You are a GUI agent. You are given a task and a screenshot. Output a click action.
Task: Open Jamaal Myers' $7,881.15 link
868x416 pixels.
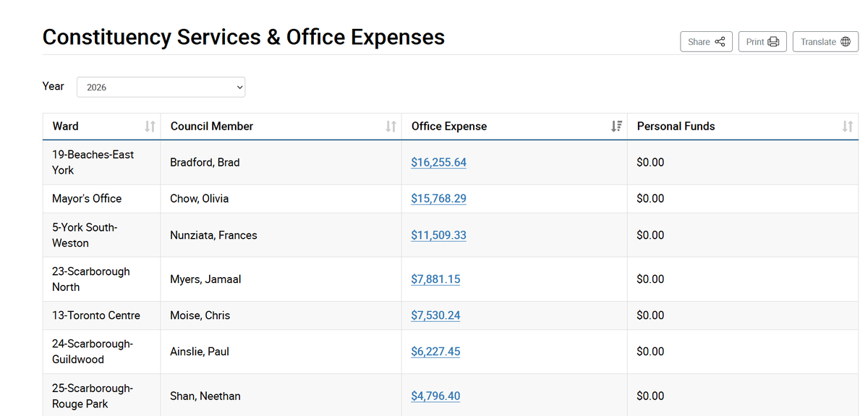[x=435, y=279]
